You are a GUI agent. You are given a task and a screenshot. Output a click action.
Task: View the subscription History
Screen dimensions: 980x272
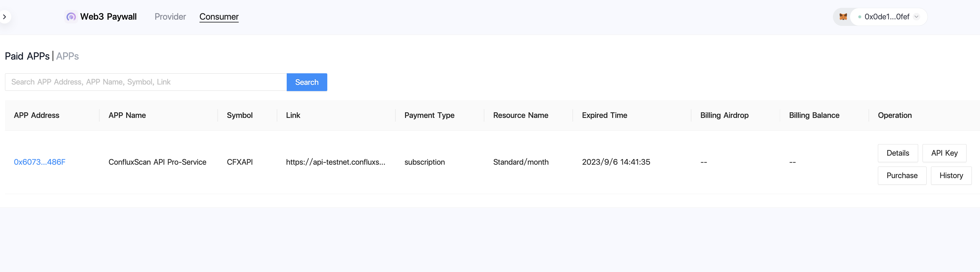(x=951, y=176)
